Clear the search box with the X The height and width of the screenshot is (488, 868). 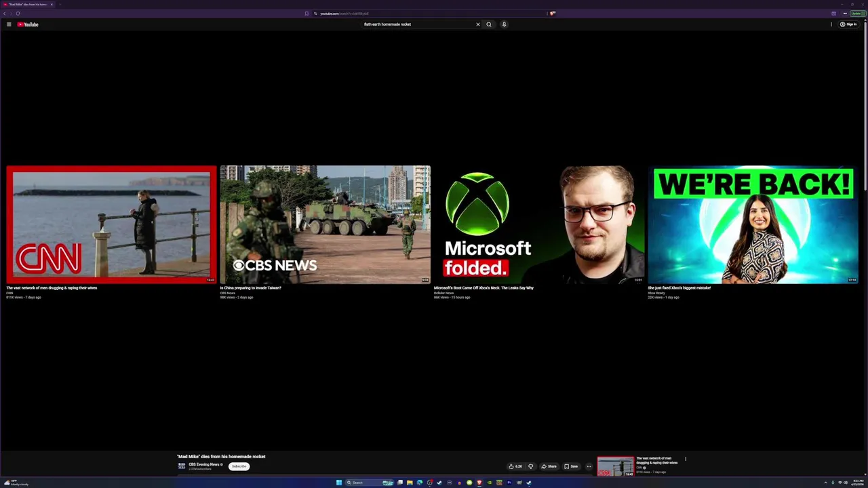(x=477, y=24)
